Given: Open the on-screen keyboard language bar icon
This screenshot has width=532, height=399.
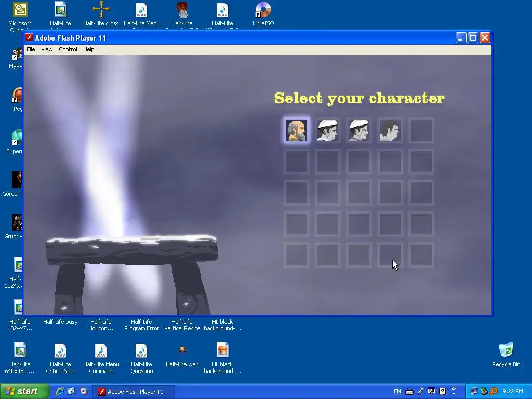Looking at the screenshot, I should pyautogui.click(x=409, y=392).
